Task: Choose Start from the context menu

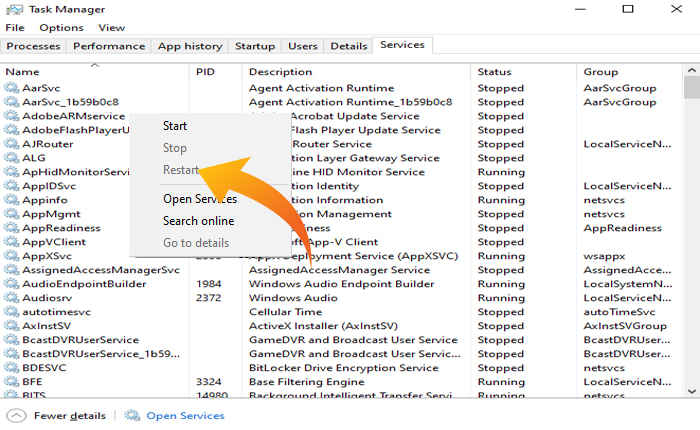Action: coord(175,126)
